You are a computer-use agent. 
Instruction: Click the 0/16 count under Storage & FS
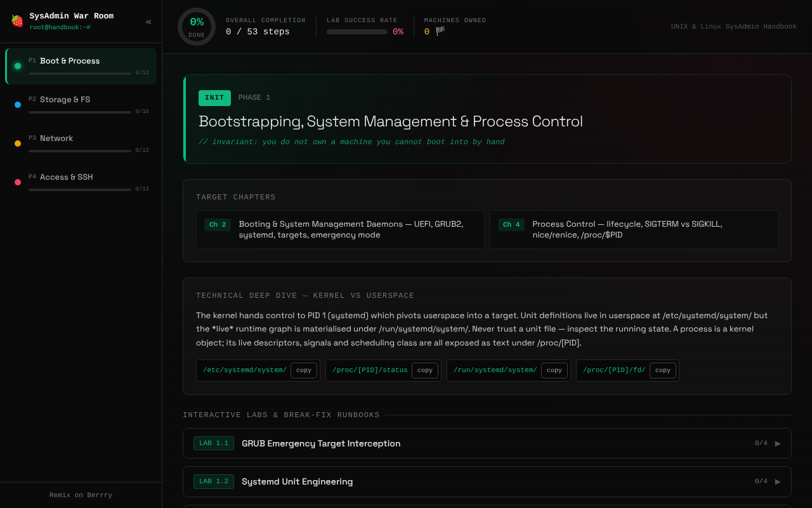[x=142, y=112]
